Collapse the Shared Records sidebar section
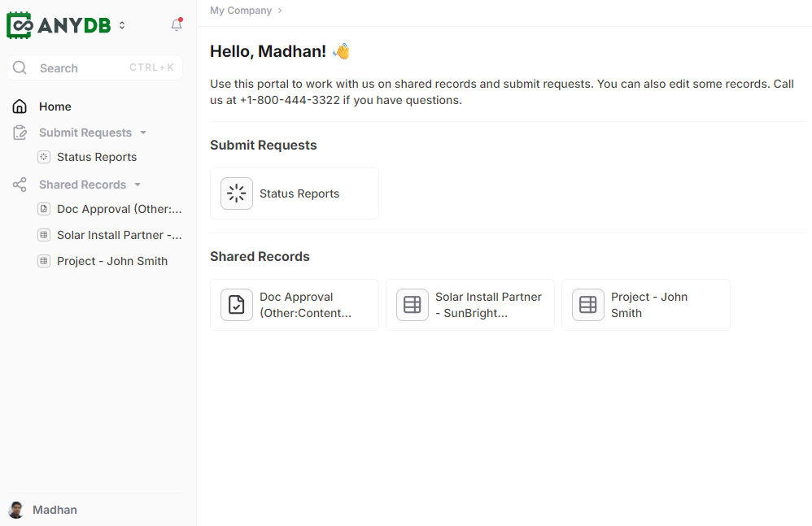Screen dimensions: 812x526 point(138,185)
